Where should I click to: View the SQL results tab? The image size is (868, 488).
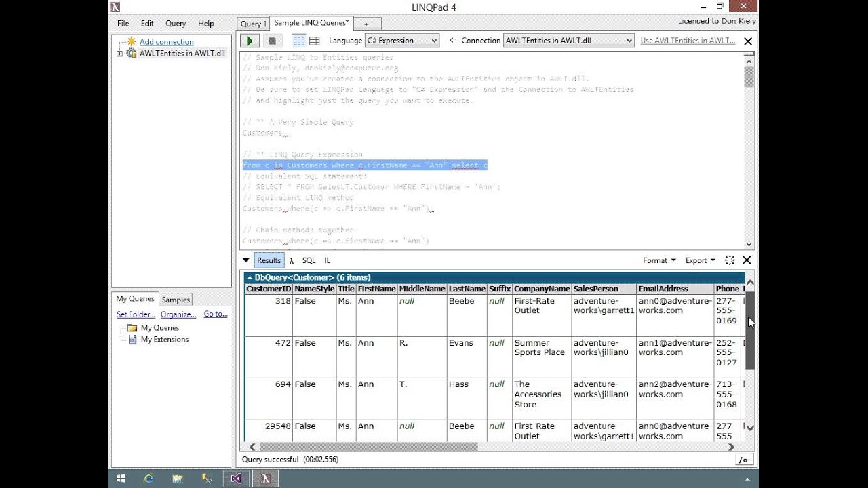coord(309,260)
